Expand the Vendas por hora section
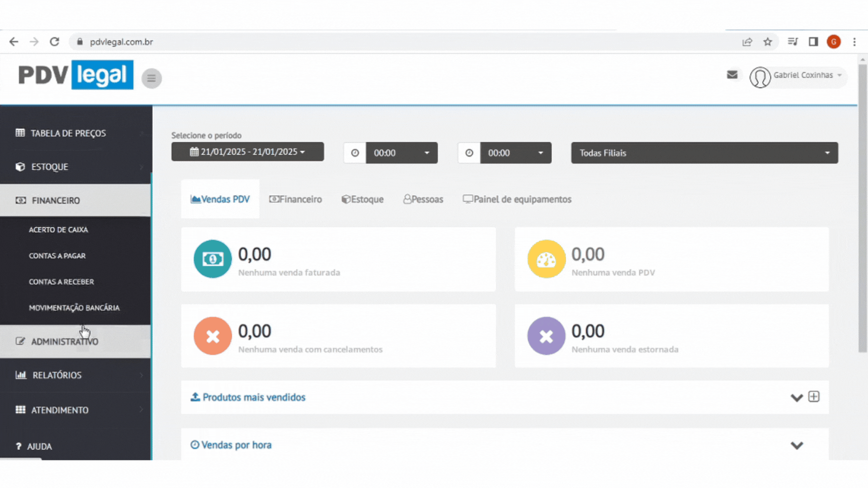This screenshot has width=868, height=488. (x=797, y=446)
